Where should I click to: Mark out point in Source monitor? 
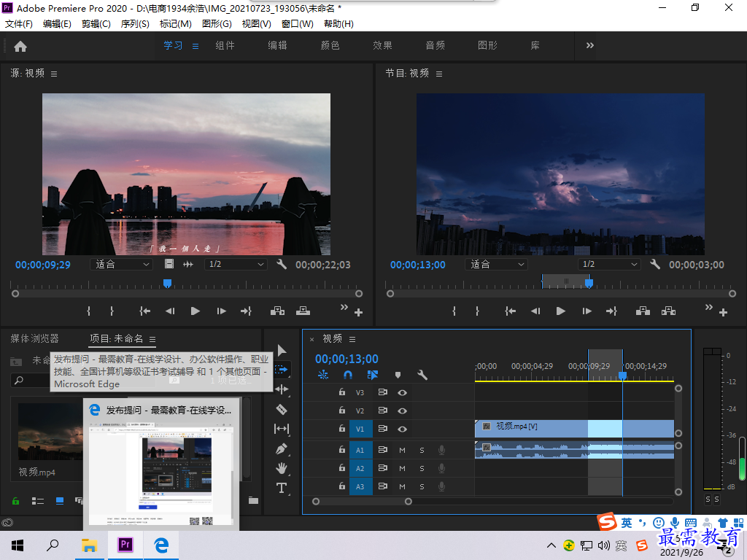pyautogui.click(x=112, y=311)
